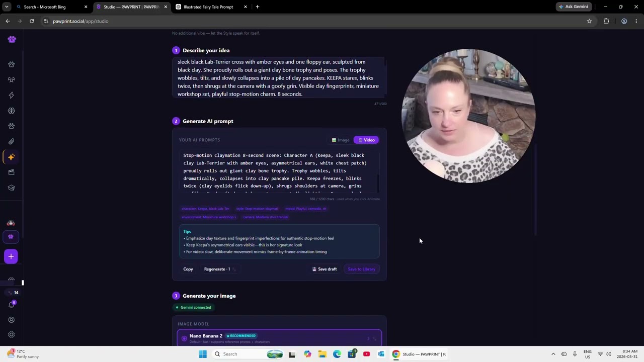The image size is (644, 362).
Task: Click the 'environment: Miniature workshop' tag
Action: (x=209, y=217)
